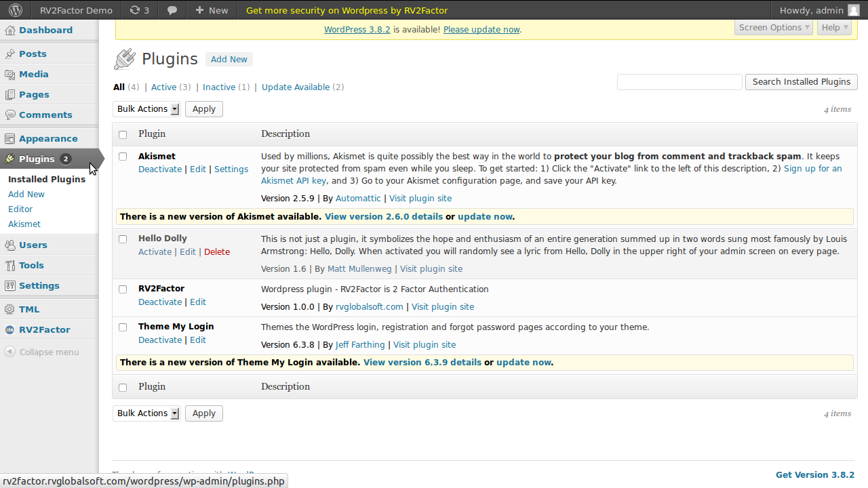Click the RV2Factor sidebar icon
Viewport: 868px width, 488px height.
click(x=10, y=329)
